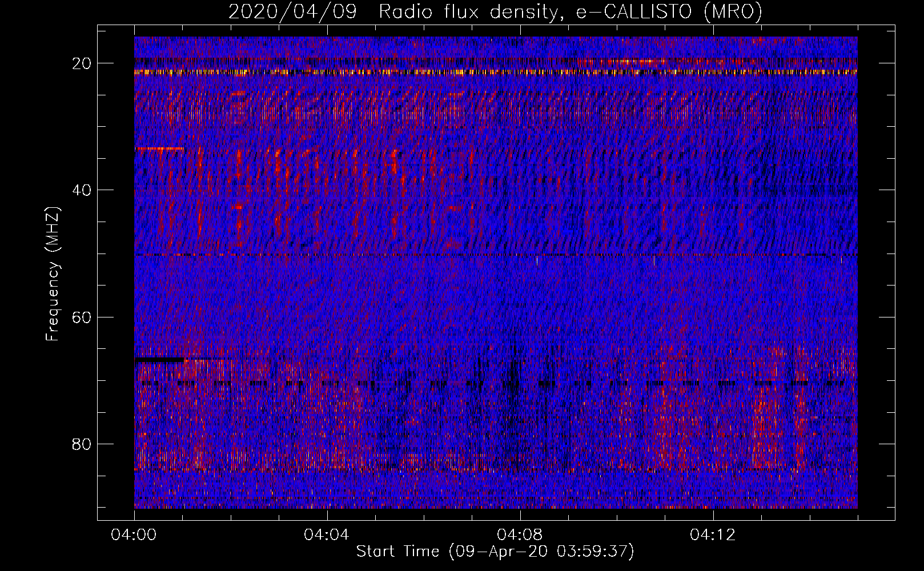Click the 04:04 time tick label

click(327, 534)
